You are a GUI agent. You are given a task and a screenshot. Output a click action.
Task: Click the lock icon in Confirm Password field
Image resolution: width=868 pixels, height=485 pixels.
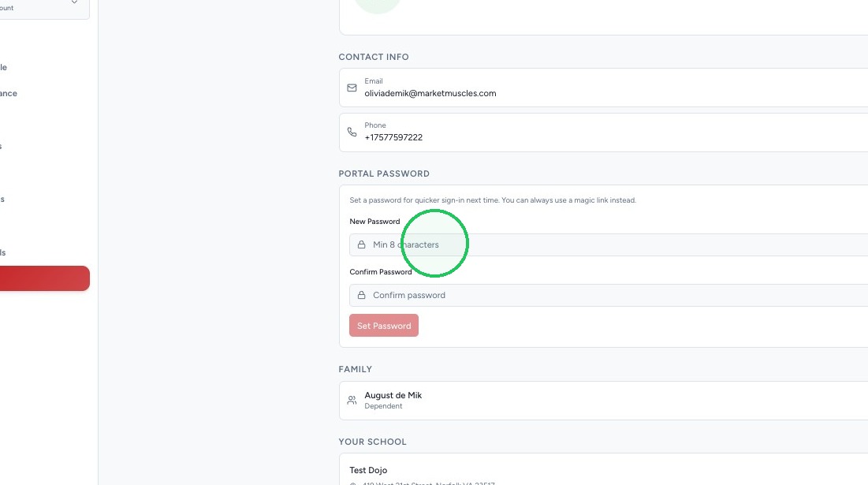pyautogui.click(x=362, y=295)
